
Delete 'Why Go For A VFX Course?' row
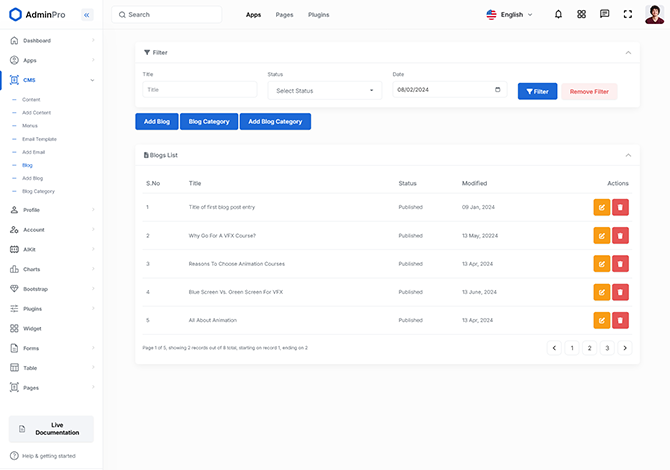click(x=620, y=235)
